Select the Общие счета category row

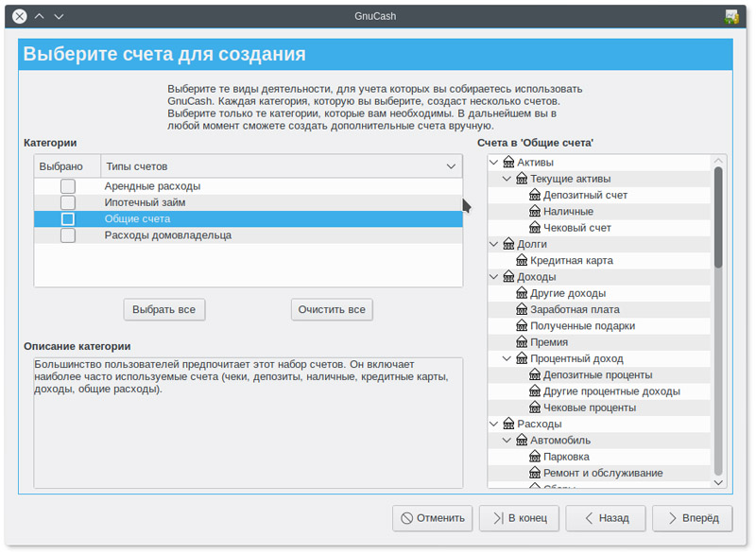point(249,219)
